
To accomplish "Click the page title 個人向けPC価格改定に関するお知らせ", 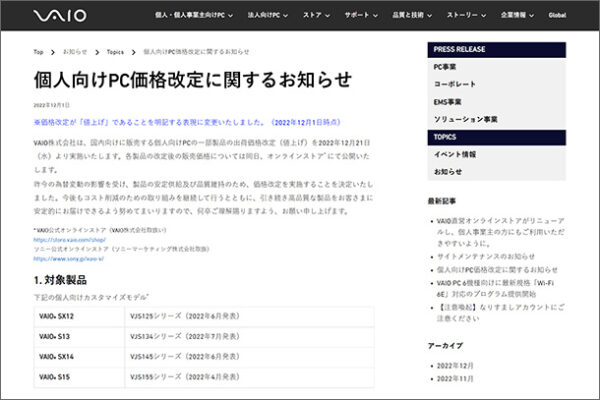I will point(192,80).
